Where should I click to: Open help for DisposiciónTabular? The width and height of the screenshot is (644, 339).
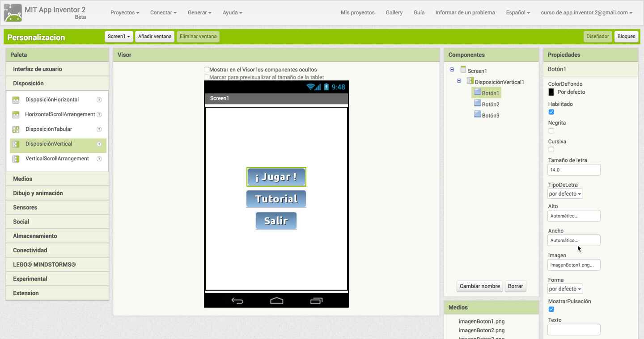(99, 130)
